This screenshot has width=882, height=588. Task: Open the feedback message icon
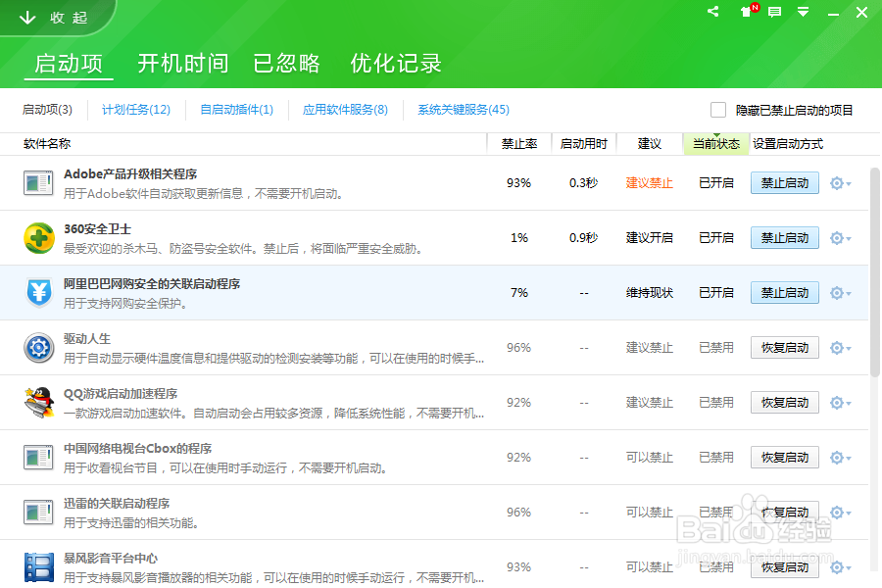pos(774,12)
